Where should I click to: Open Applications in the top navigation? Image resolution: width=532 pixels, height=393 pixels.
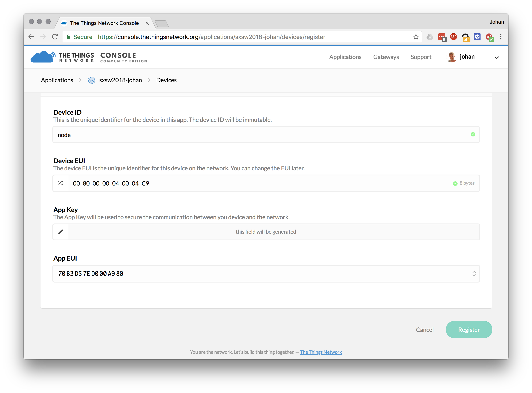345,57
